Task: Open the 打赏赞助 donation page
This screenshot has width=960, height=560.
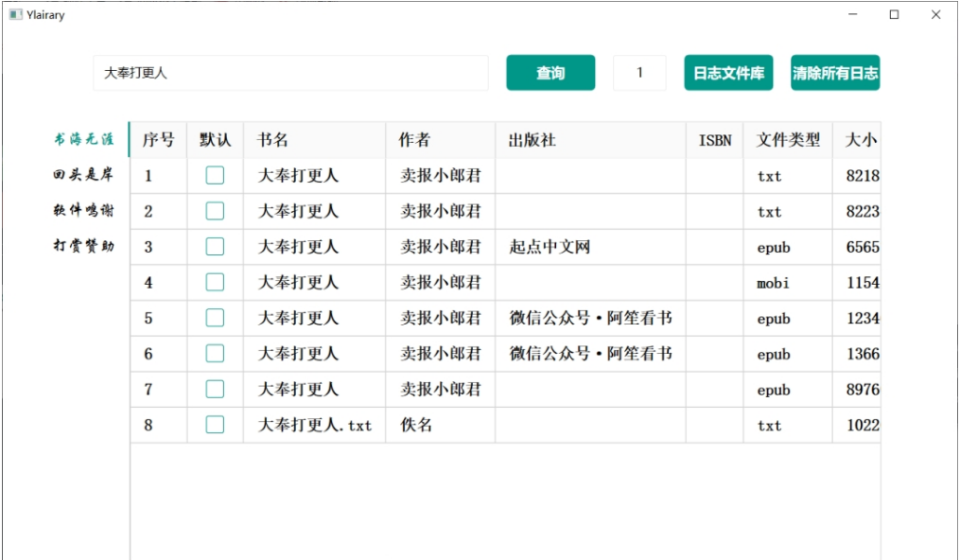Action: (x=85, y=246)
